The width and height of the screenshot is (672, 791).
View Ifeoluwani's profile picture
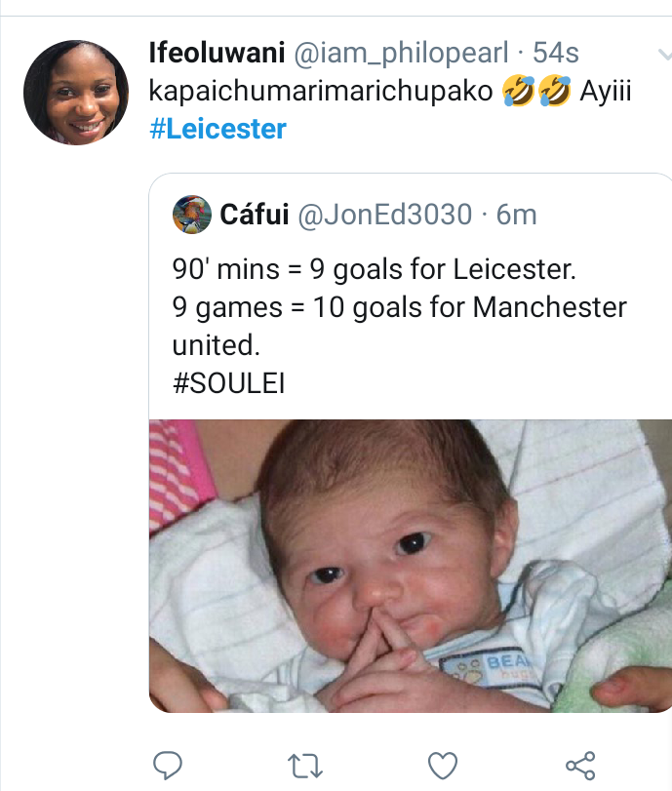coord(77,93)
